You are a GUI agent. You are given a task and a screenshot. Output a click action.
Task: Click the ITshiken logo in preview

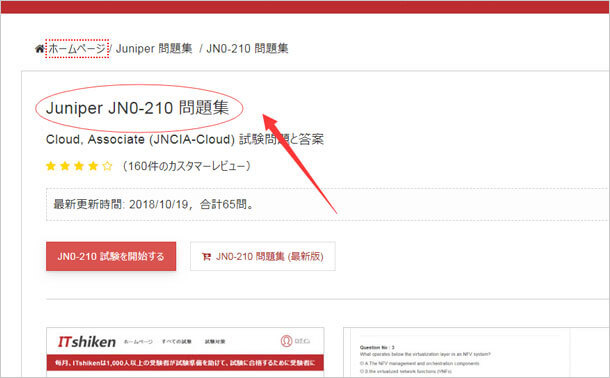(87, 342)
